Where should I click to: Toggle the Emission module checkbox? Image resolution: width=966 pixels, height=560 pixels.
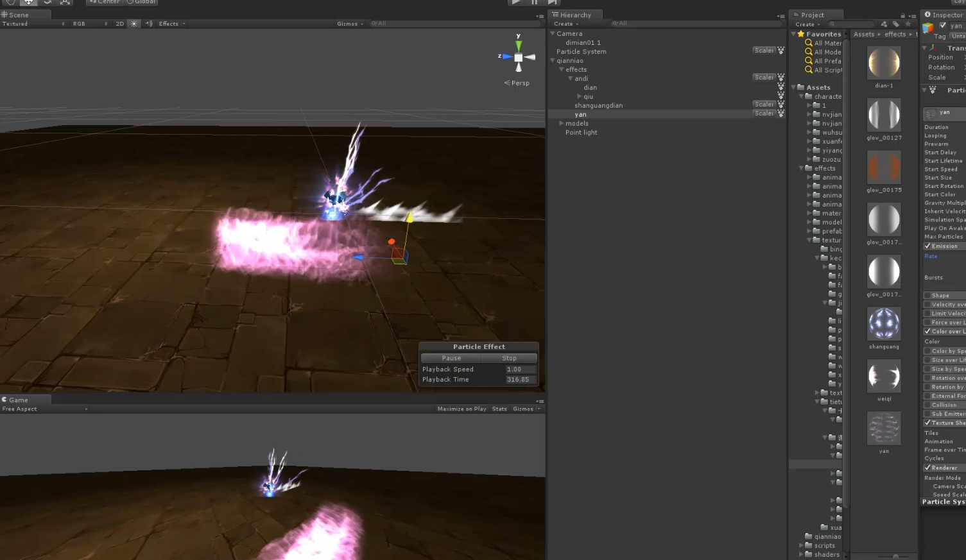tap(927, 246)
